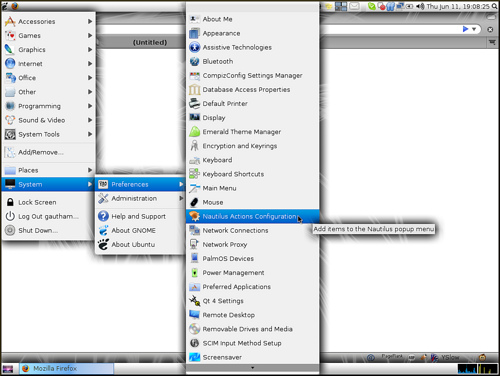
Task: Expand the Graphics submenu arrow
Action: click(x=90, y=49)
